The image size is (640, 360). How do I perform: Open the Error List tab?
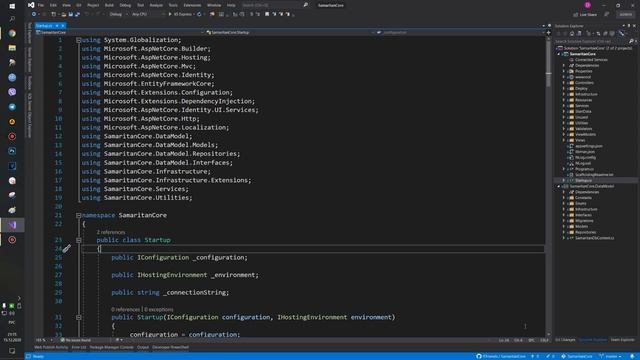point(79,347)
